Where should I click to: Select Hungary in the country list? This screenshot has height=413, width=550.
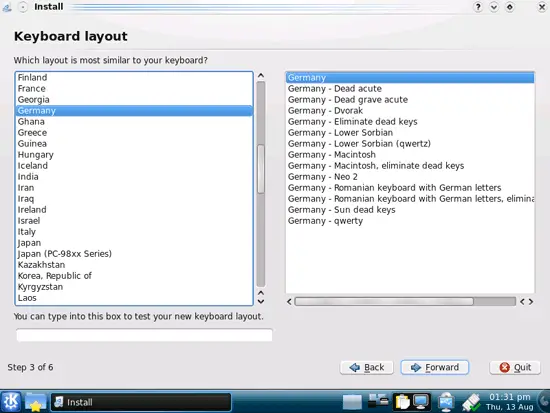134,155
